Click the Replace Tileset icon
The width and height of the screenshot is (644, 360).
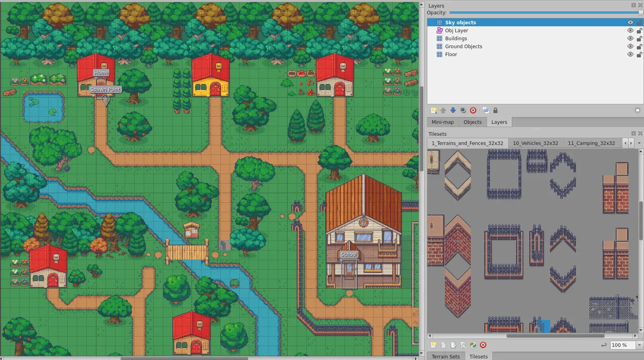[x=473, y=345]
